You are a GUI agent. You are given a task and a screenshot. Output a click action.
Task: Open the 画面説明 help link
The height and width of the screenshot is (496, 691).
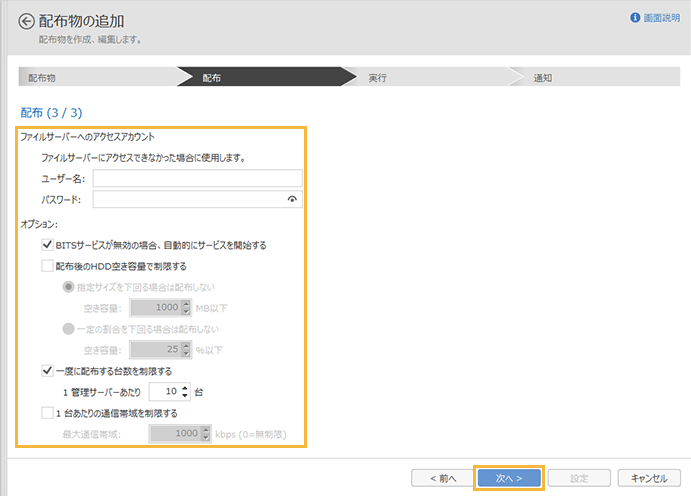[x=661, y=18]
